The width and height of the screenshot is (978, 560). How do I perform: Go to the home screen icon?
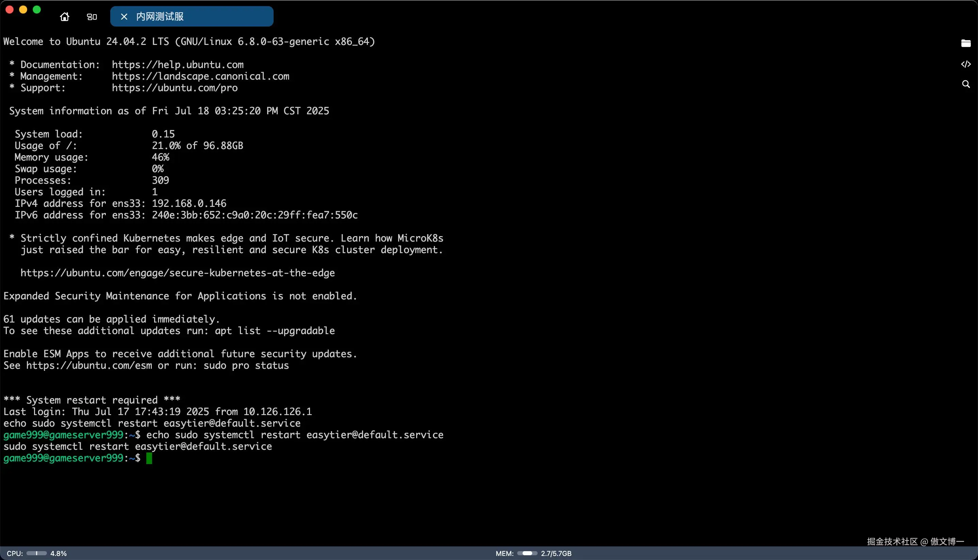tap(65, 17)
